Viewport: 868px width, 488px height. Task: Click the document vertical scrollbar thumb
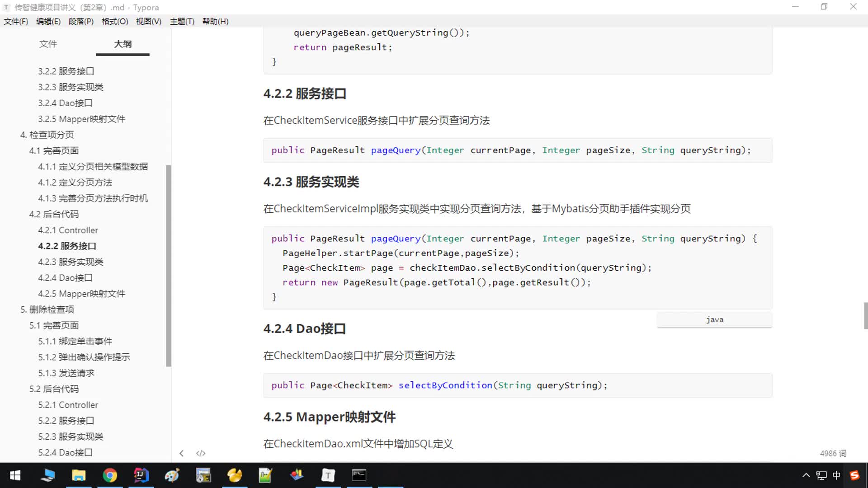coord(866,316)
